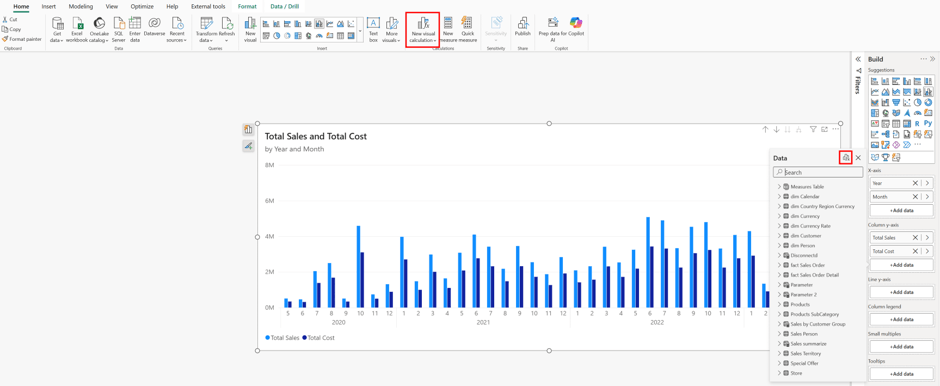This screenshot has height=386, width=940.
Task: Switch to the Modeling tab
Action: (x=81, y=6)
